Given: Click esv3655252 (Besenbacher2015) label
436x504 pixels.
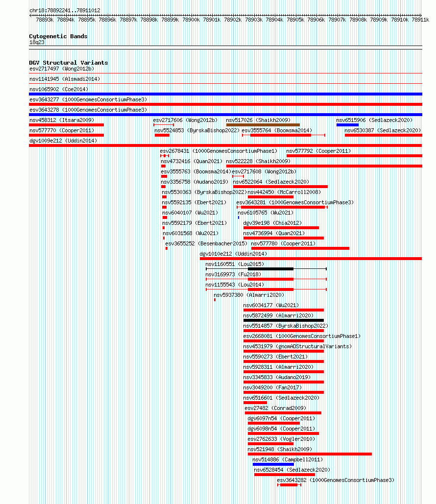Looking at the screenshot, I should [x=206, y=243].
